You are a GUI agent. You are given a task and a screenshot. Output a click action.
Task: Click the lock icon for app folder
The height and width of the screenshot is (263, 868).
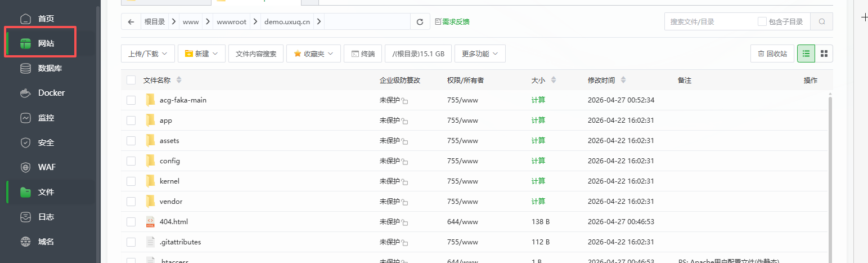coord(405,121)
